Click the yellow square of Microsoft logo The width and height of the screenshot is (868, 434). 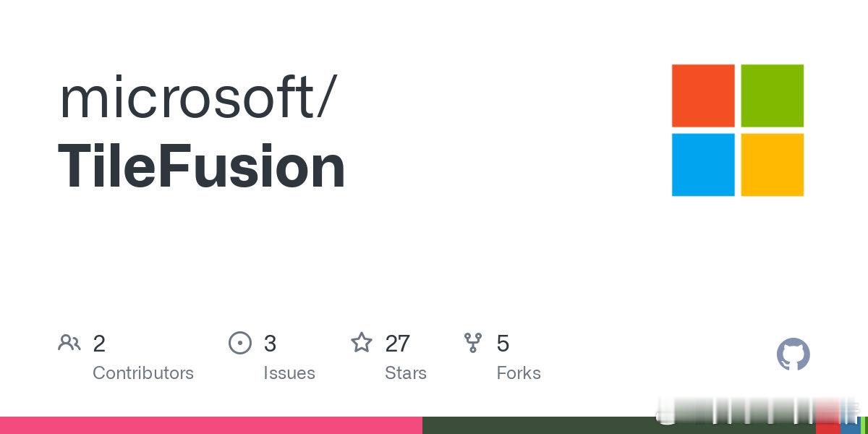773,165
